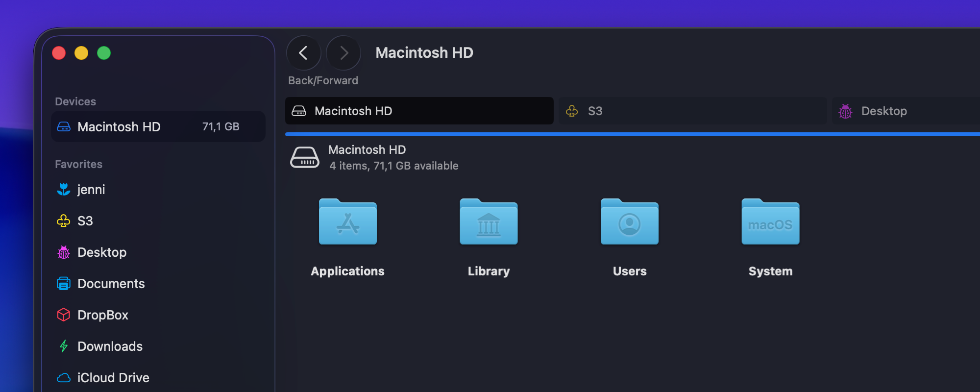
Task: Open Documents in the sidebar
Action: click(x=158, y=284)
